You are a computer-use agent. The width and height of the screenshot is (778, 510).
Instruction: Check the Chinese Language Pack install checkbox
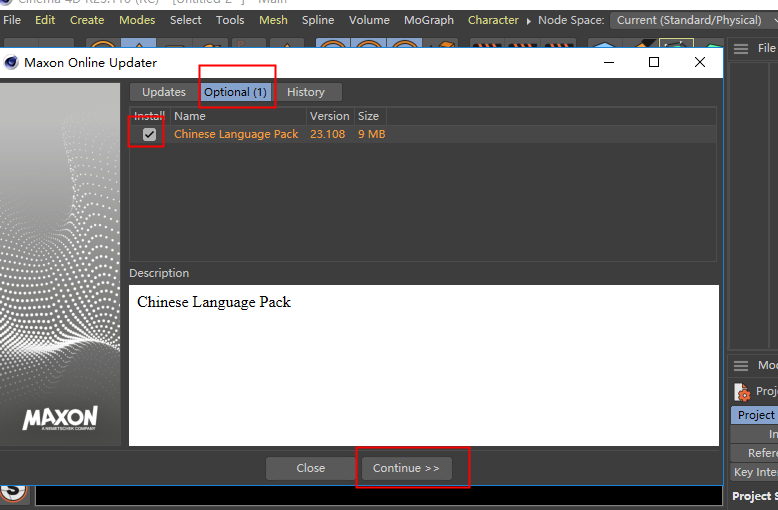coord(149,134)
